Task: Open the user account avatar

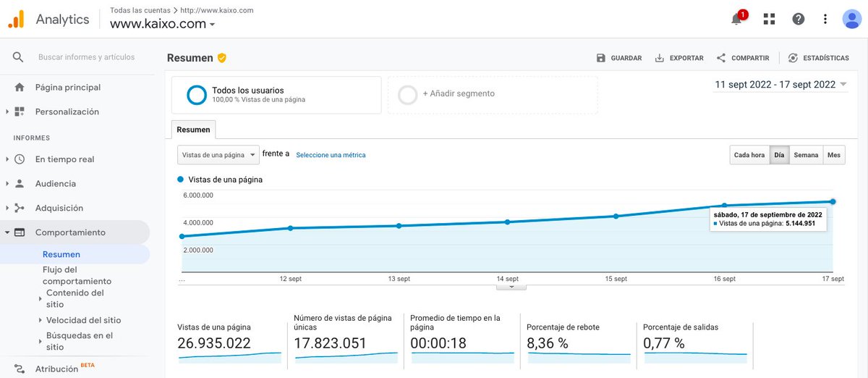Action: tap(851, 19)
